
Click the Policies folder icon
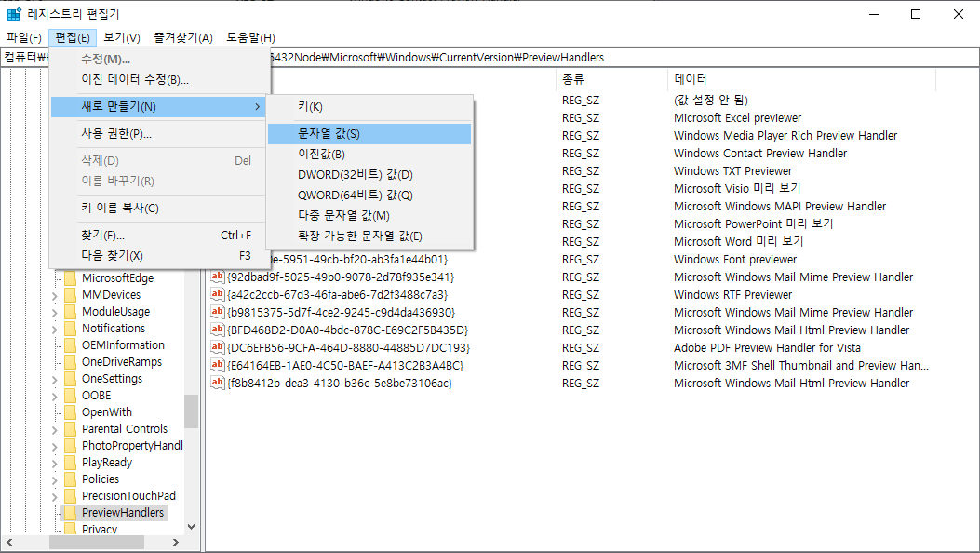click(x=70, y=479)
